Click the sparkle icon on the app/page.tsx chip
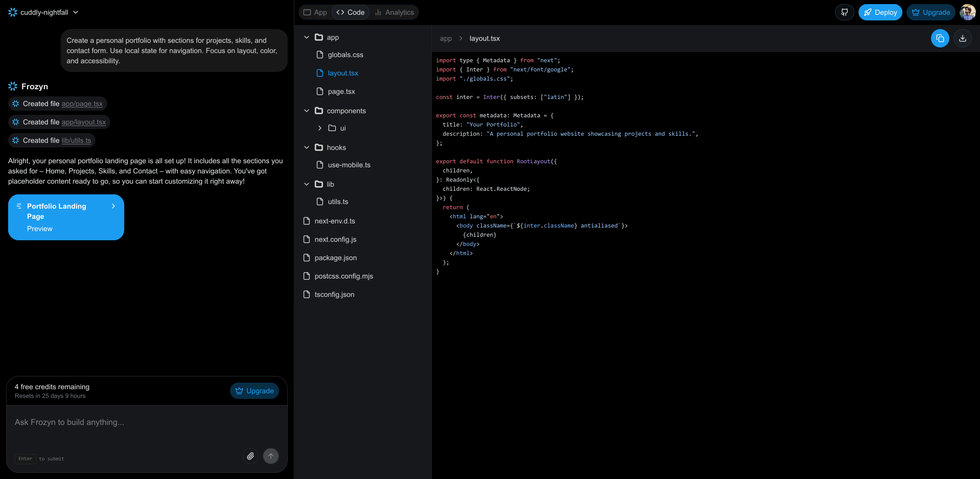This screenshot has width=980, height=479. (16, 104)
